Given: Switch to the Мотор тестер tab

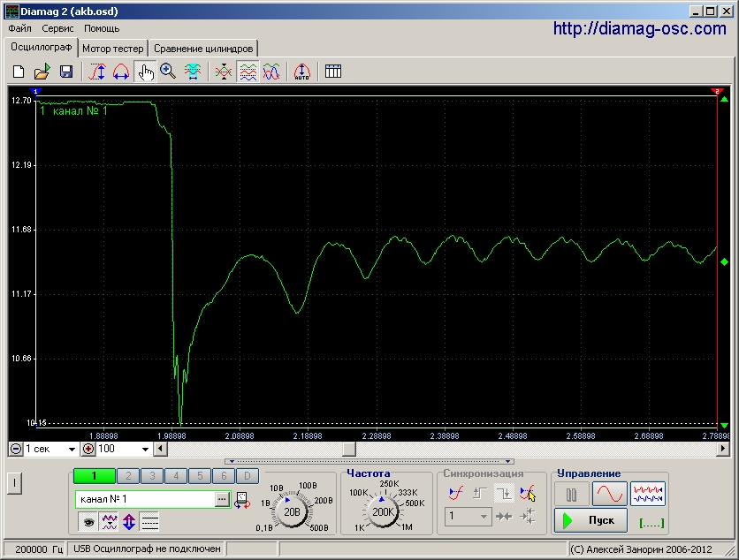Looking at the screenshot, I should tap(112, 49).
